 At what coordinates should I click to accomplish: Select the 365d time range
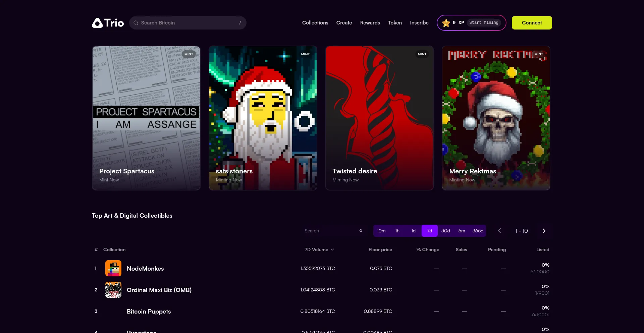(478, 231)
